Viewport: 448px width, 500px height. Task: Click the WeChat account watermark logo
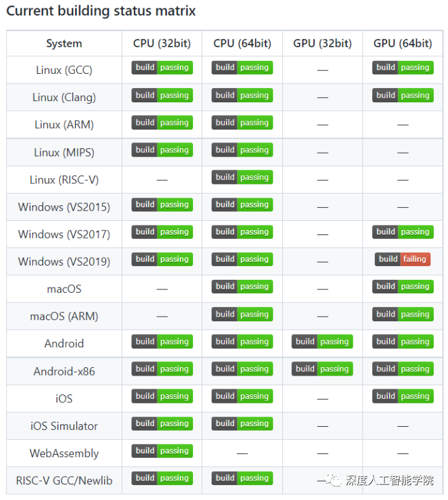coord(335,480)
